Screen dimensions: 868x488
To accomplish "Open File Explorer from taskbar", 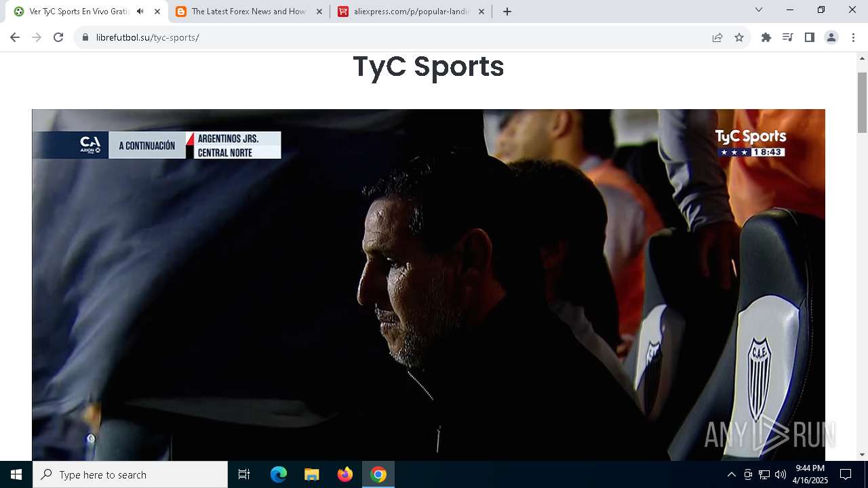I will 312,474.
